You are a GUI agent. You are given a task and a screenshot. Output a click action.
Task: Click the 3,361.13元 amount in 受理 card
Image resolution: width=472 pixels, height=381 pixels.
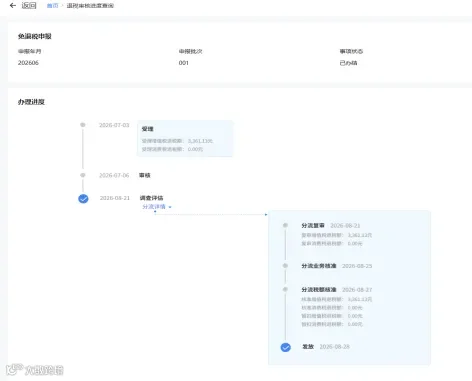coord(200,141)
